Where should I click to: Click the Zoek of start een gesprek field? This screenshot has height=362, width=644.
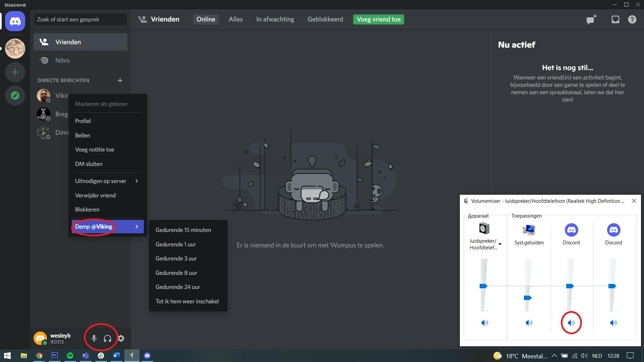click(x=80, y=19)
